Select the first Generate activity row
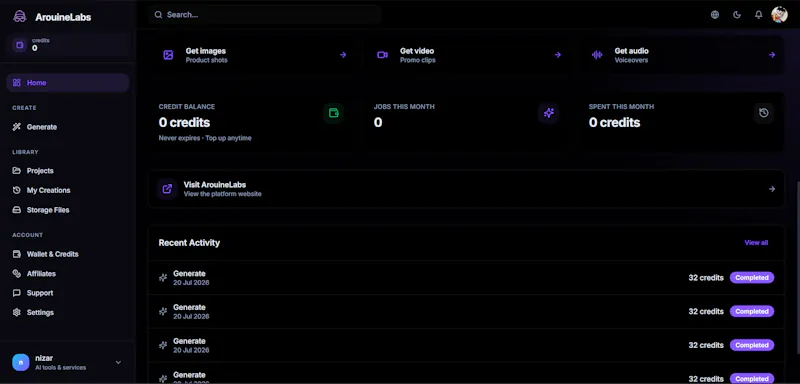800x384 pixels. [x=466, y=277]
